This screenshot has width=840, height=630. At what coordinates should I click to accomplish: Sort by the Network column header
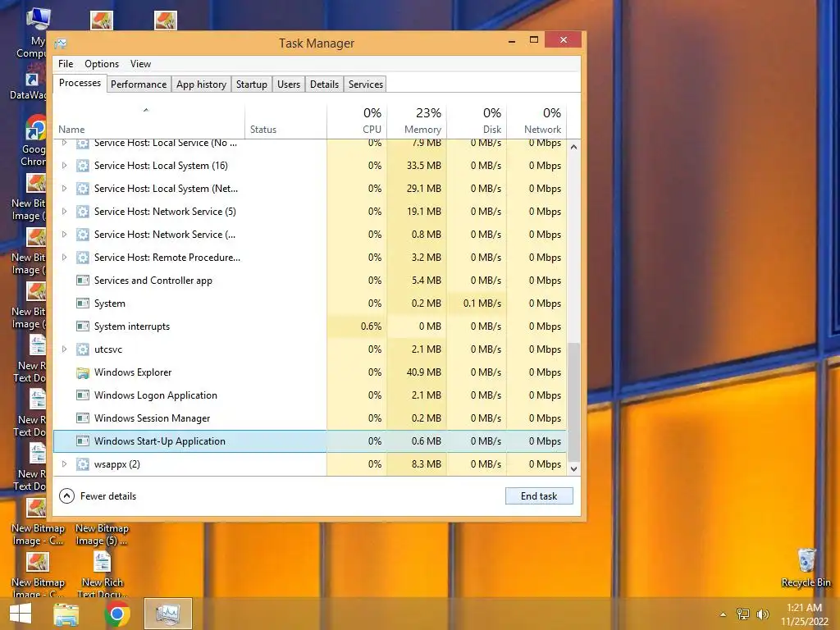coord(536,121)
